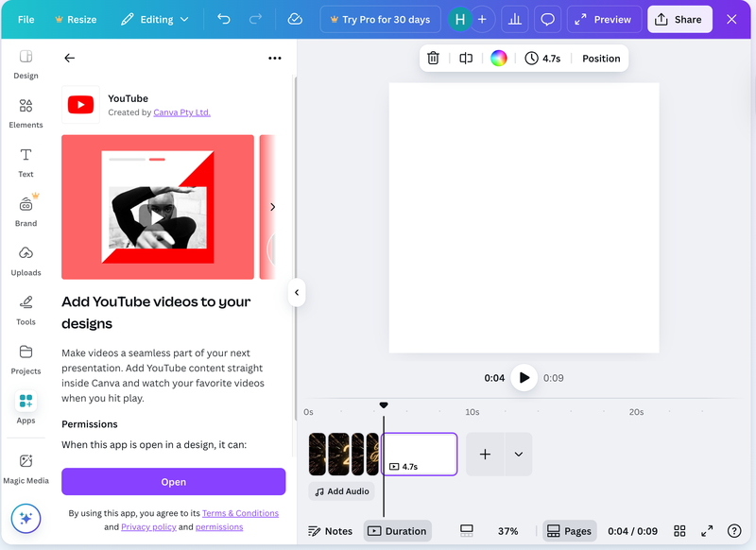The height and width of the screenshot is (550, 756).
Task: Toggle the Notes panel
Action: click(x=330, y=531)
